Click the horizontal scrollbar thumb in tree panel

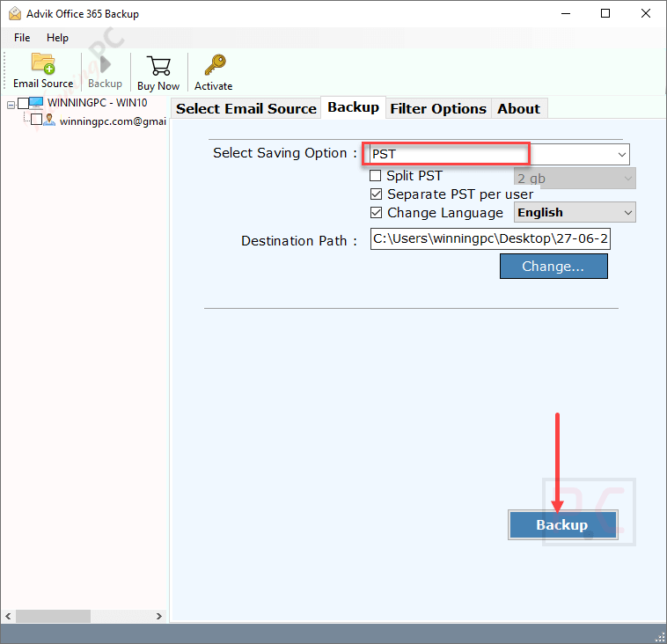53,616
